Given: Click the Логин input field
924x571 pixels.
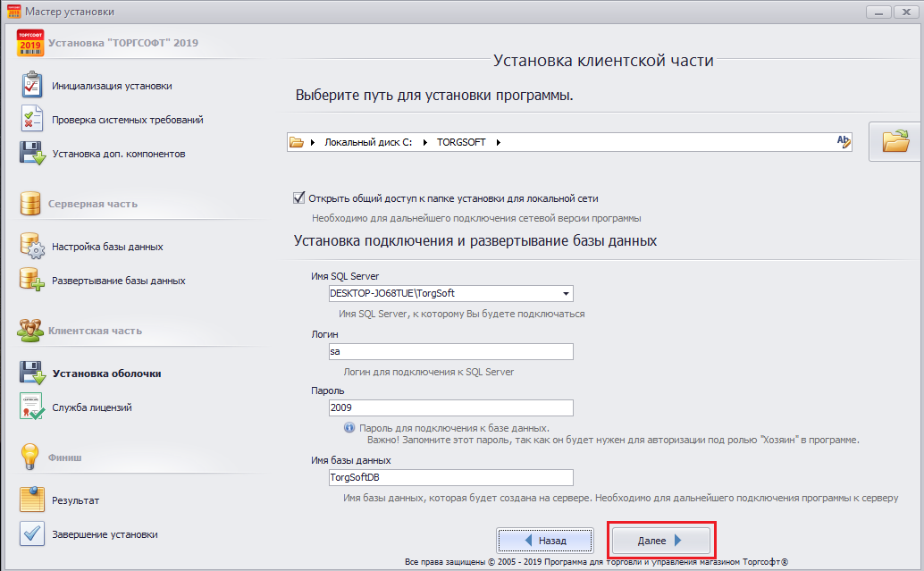Looking at the screenshot, I should pyautogui.click(x=450, y=352).
